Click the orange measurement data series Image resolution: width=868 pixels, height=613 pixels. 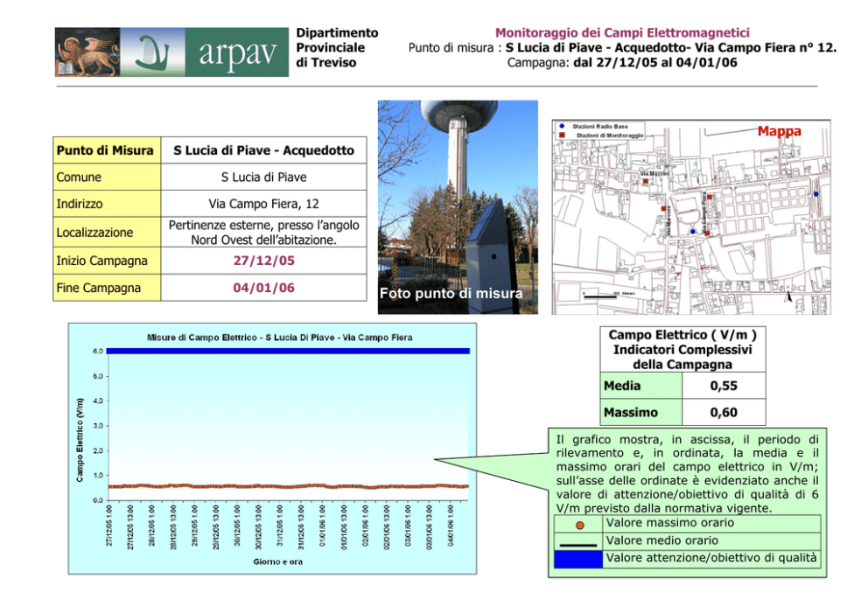(x=288, y=486)
